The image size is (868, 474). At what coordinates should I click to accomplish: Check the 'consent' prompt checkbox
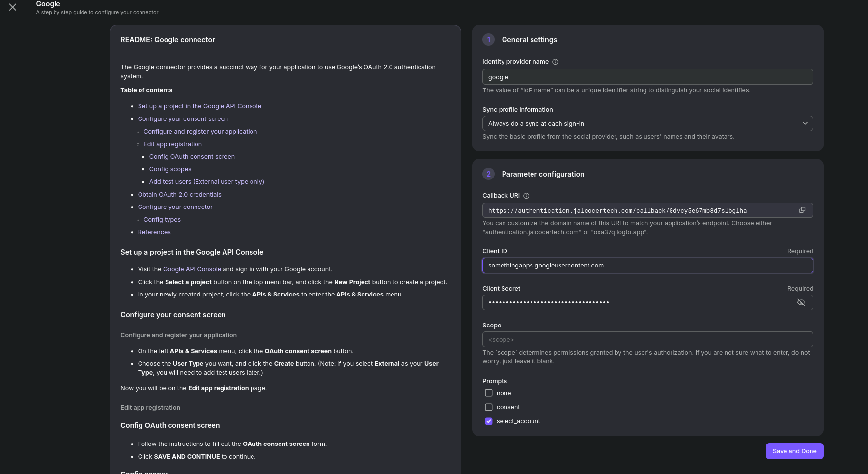point(489,407)
